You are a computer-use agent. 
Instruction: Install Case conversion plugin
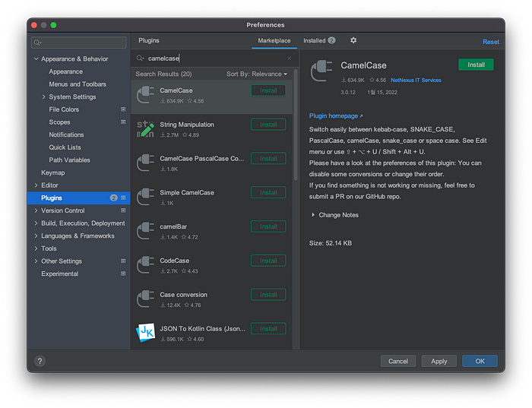[x=268, y=294]
